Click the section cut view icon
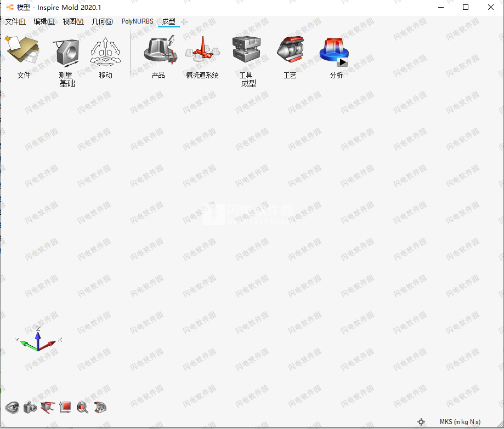504x429 pixels. pyautogui.click(x=48, y=408)
